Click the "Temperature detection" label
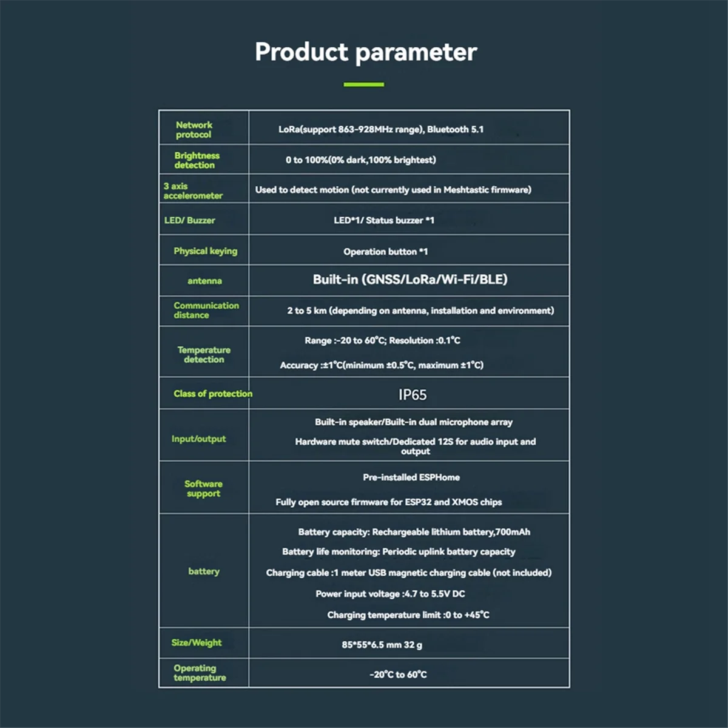 (204, 355)
